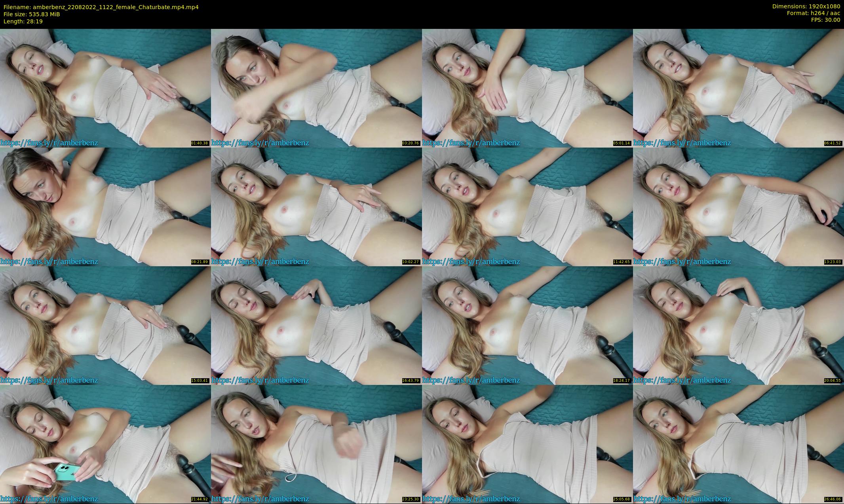
Task: Click the Dimensions 1920x1080 label
Action: tap(806, 6)
